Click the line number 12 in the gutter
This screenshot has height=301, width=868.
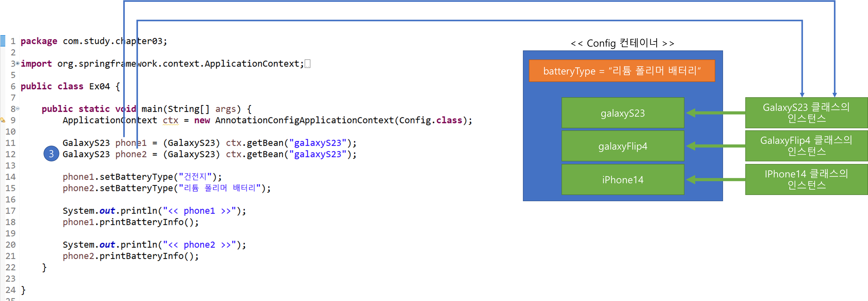(x=10, y=154)
